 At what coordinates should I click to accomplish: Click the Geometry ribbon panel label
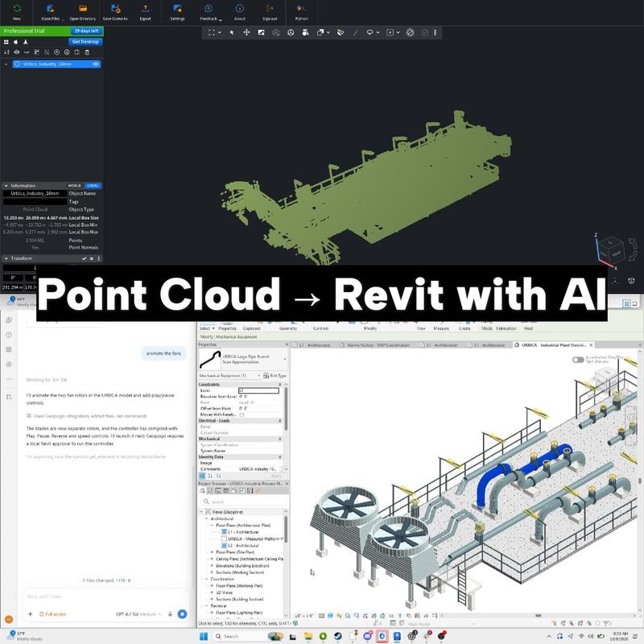[288, 328]
